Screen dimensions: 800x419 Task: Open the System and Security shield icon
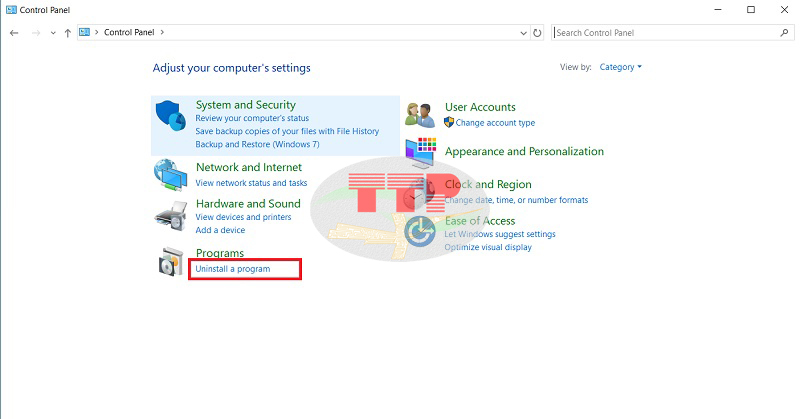[x=170, y=116]
